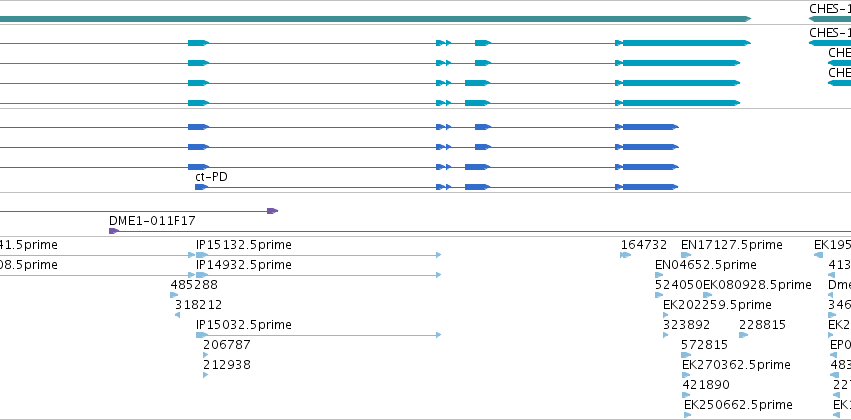Viewport: 851px width, 420px height.
Task: Click the IP14932.5prime EST label
Action: click(244, 265)
